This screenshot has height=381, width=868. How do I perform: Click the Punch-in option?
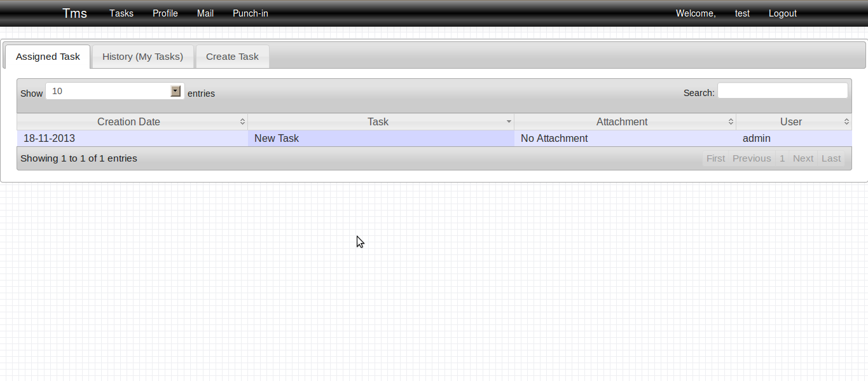[x=250, y=13]
